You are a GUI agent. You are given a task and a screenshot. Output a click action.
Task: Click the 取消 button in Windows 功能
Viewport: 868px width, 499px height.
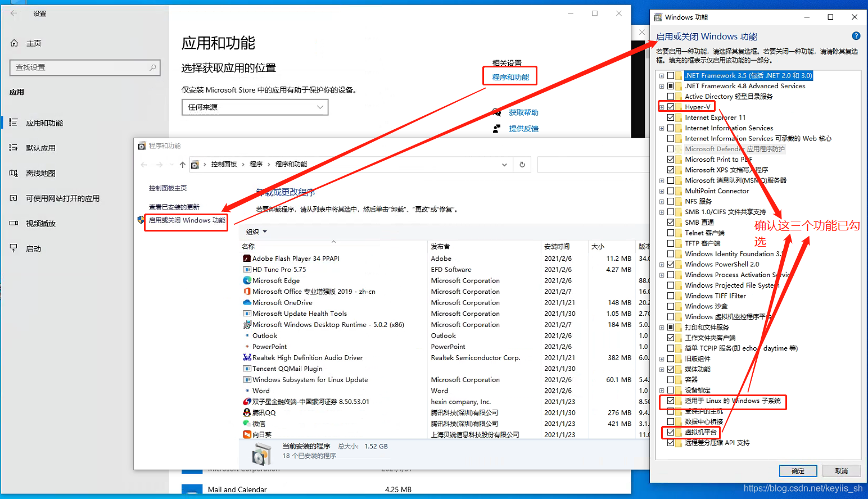(842, 471)
